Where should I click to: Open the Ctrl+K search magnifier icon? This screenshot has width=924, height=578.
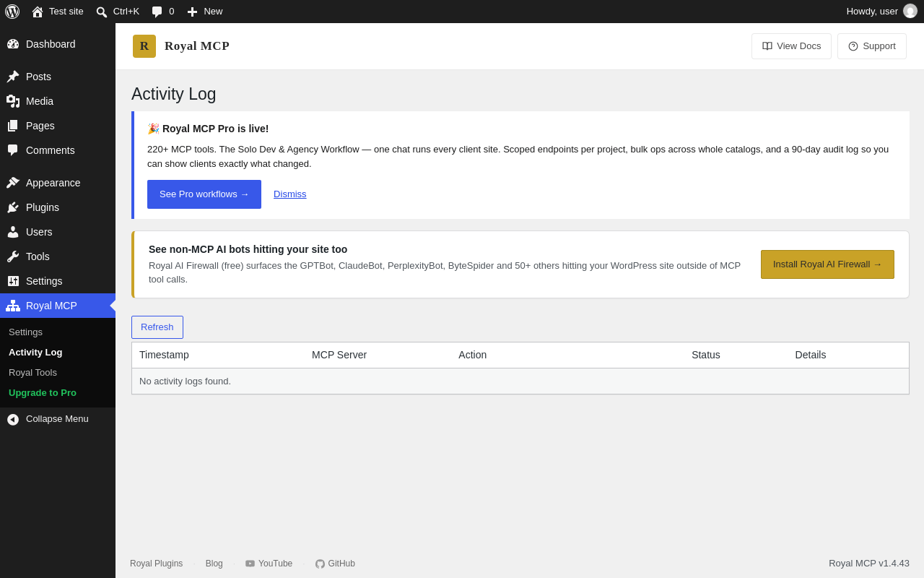[x=102, y=12]
